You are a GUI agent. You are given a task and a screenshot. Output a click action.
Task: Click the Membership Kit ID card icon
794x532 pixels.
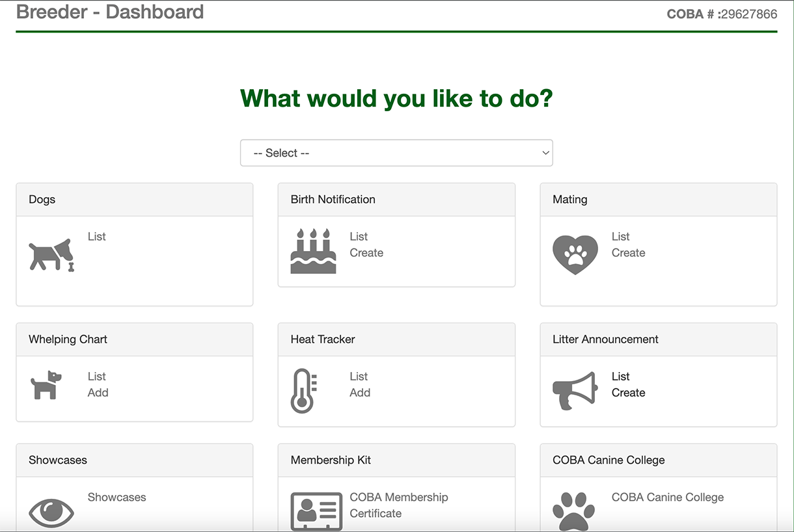316,512
